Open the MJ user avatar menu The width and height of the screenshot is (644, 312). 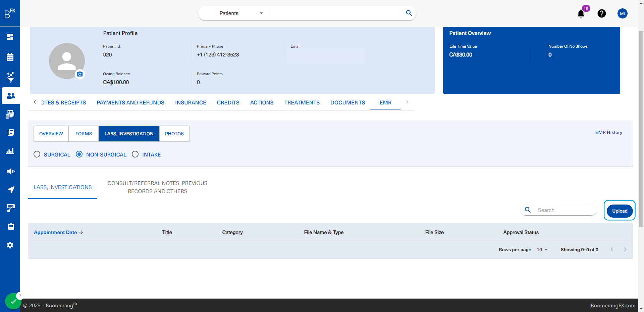(623, 13)
